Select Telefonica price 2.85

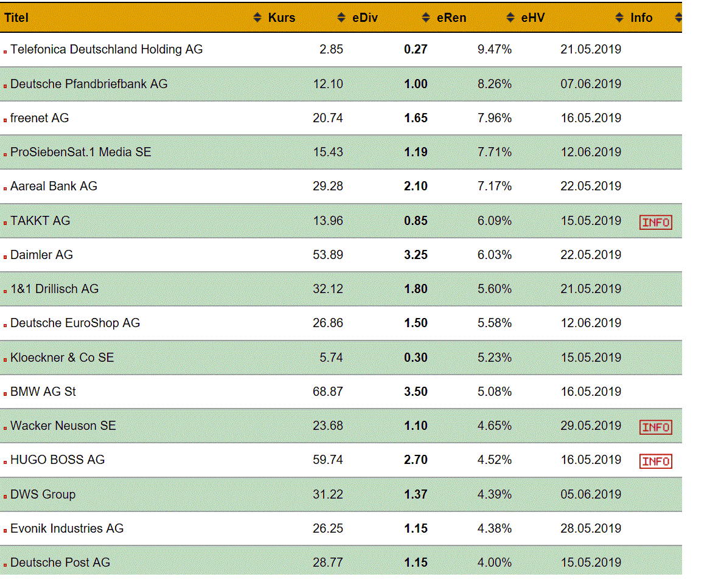332,49
